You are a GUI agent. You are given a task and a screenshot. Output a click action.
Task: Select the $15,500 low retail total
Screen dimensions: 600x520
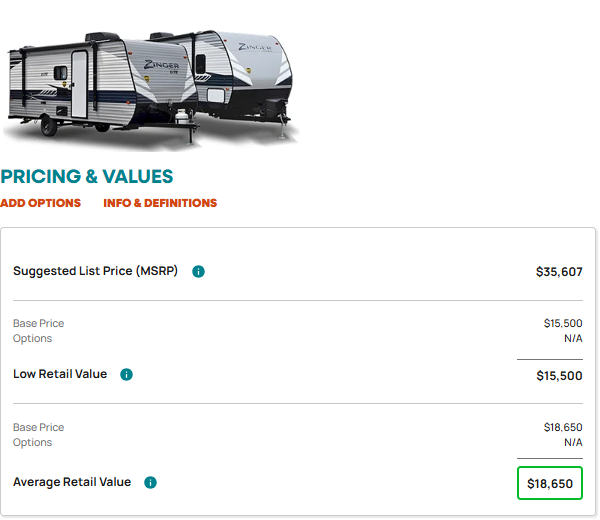coord(559,376)
